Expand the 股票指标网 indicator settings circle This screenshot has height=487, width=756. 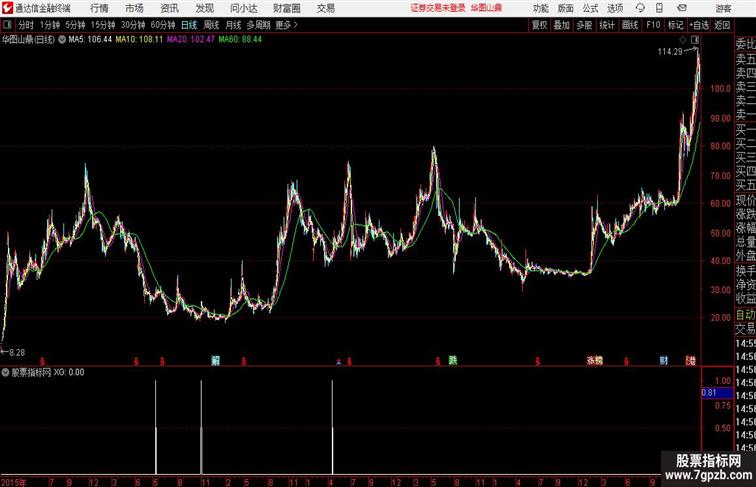pyautogui.click(x=5, y=372)
